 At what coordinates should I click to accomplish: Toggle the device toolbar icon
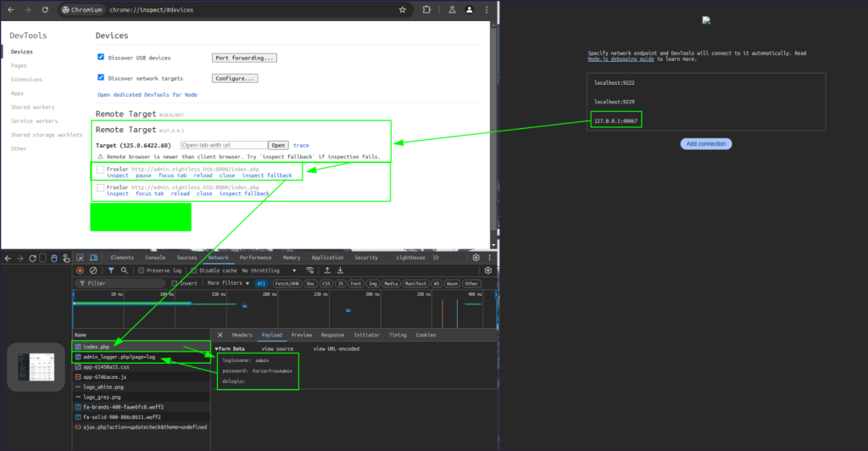click(x=92, y=258)
